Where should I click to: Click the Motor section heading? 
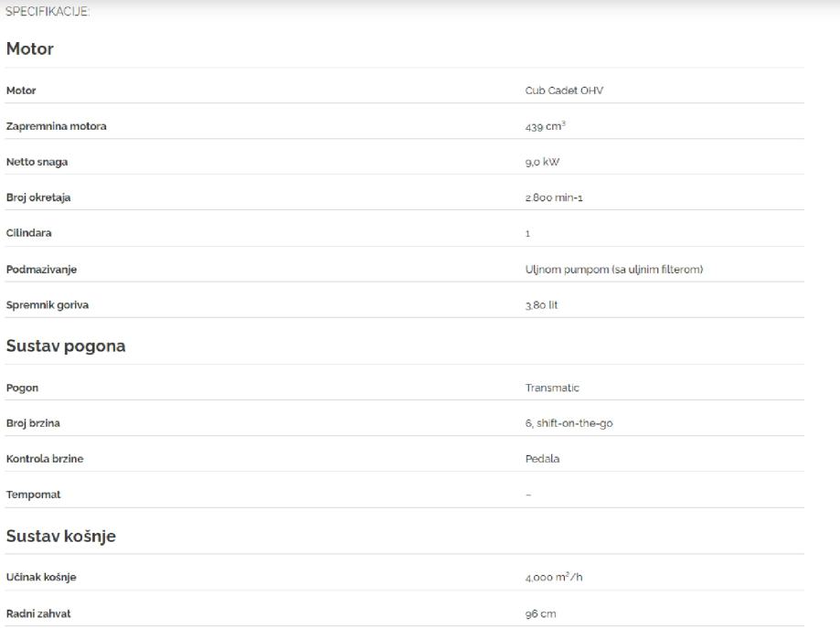[30, 49]
